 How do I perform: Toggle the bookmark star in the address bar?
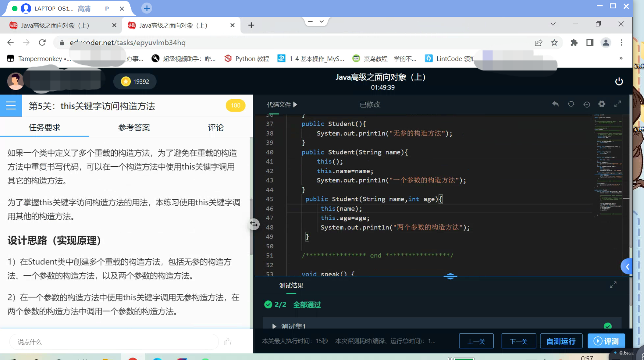[555, 43]
